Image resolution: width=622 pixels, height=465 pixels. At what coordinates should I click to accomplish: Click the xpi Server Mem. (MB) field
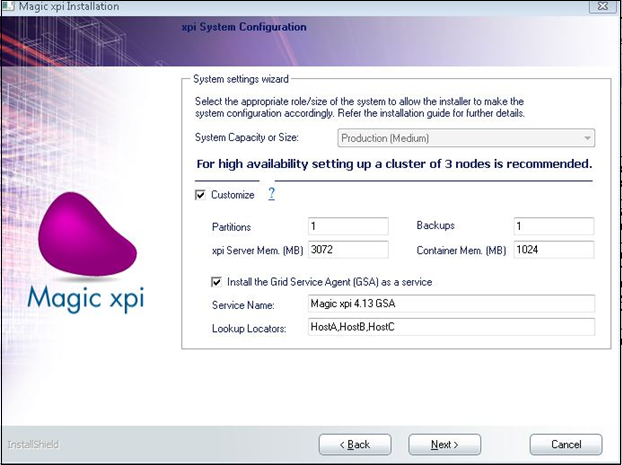(348, 250)
